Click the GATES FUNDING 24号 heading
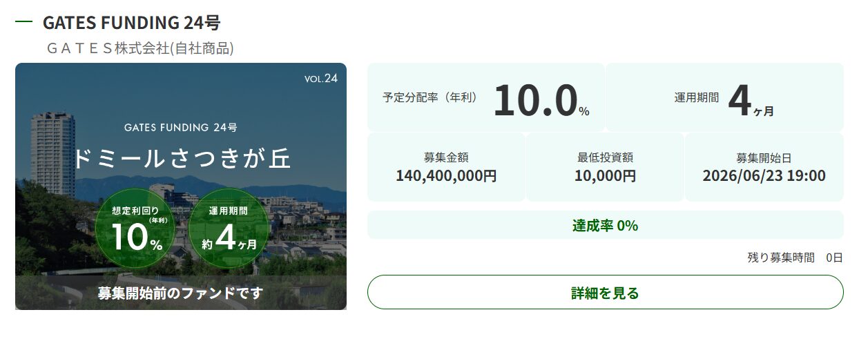This screenshot has width=868, height=339. 131,23
